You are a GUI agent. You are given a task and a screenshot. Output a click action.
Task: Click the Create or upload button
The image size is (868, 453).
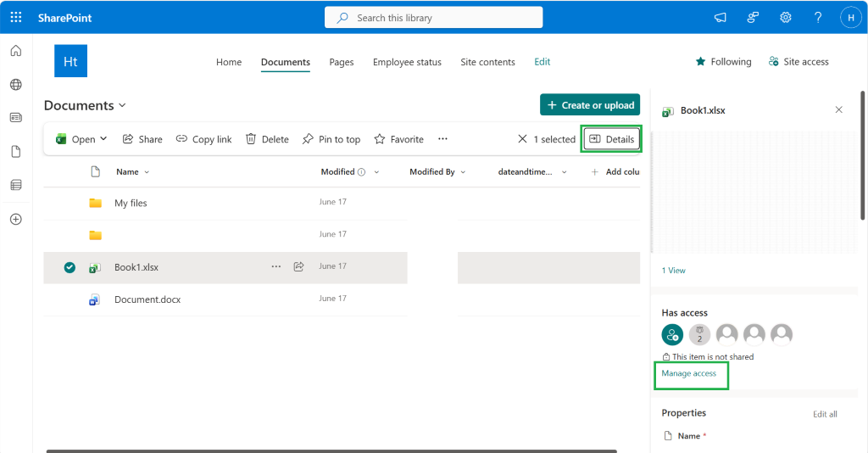[590, 104]
